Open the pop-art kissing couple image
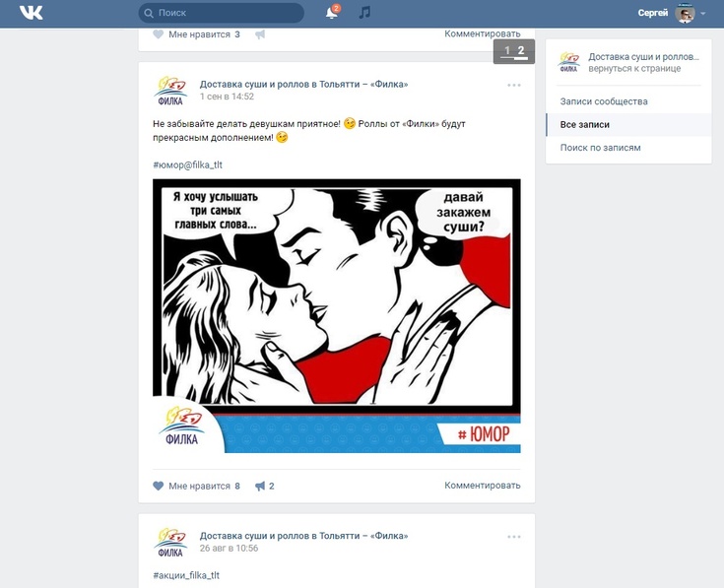This screenshot has width=724, height=588. click(x=337, y=316)
